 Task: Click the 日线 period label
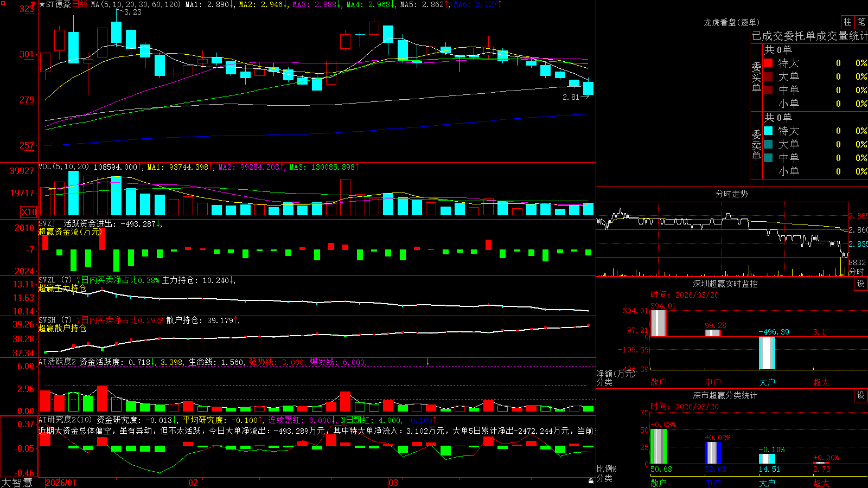[x=79, y=4]
